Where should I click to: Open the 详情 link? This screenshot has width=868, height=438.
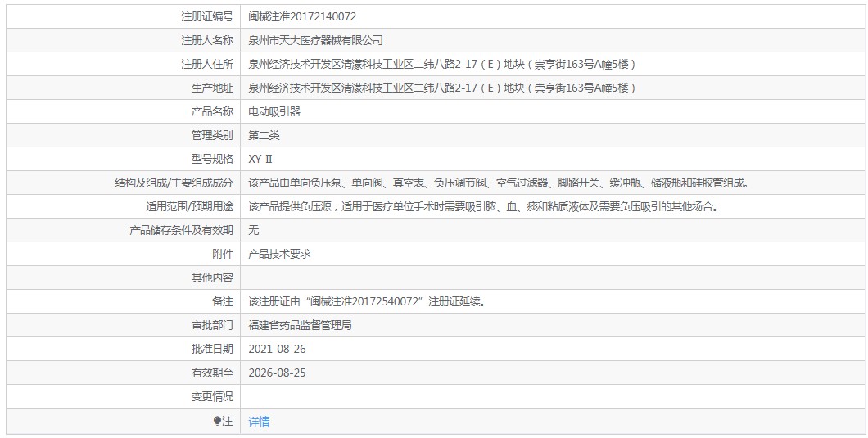[259, 422]
